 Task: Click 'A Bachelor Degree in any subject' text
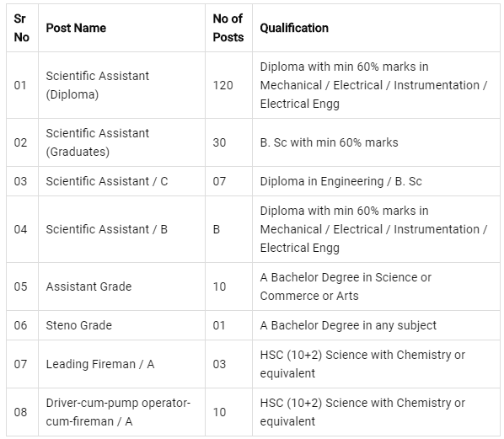click(x=348, y=325)
